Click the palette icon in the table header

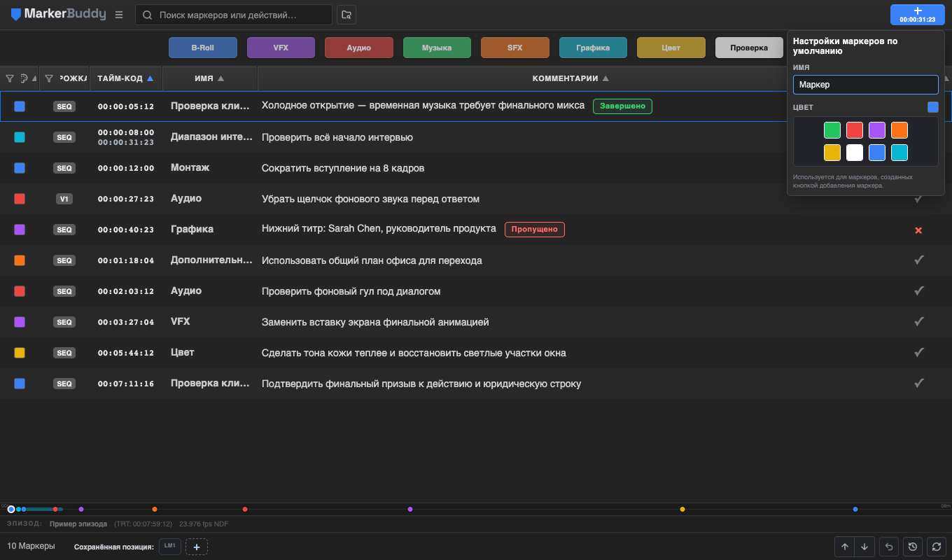click(x=24, y=78)
